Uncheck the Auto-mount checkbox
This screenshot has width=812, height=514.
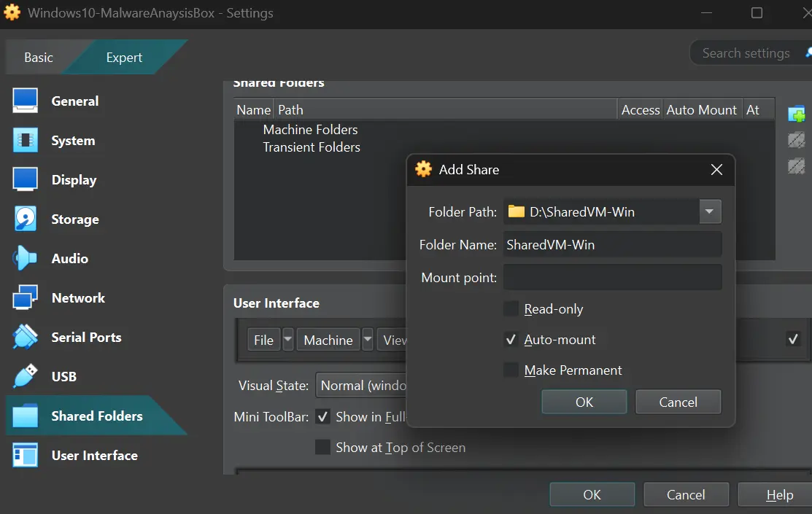click(x=511, y=340)
